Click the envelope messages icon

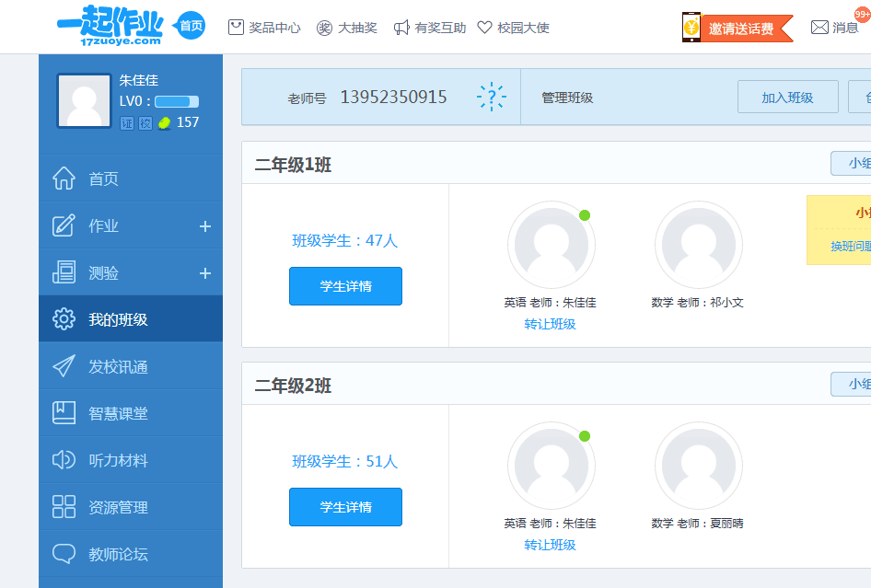(x=819, y=28)
